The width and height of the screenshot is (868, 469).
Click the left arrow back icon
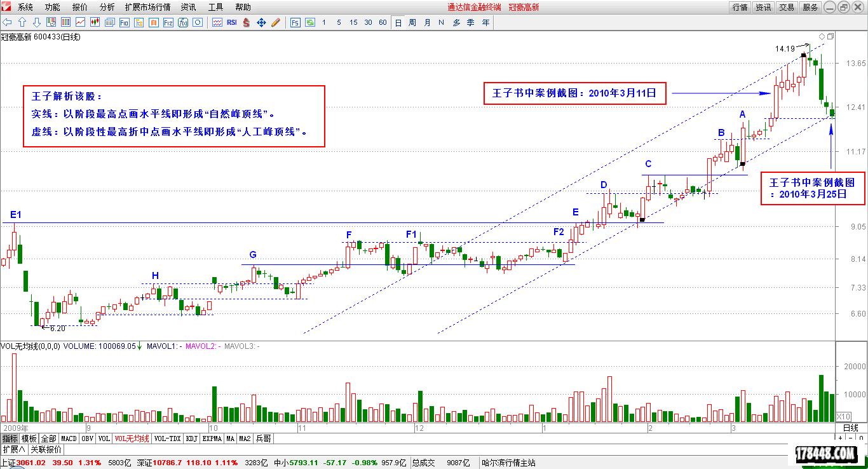click(x=7, y=22)
